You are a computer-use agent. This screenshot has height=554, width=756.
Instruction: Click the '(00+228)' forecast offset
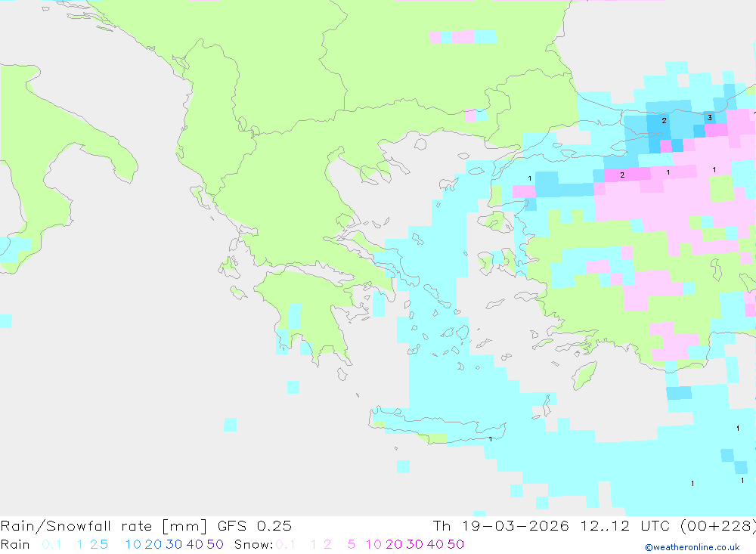pyautogui.click(x=717, y=526)
